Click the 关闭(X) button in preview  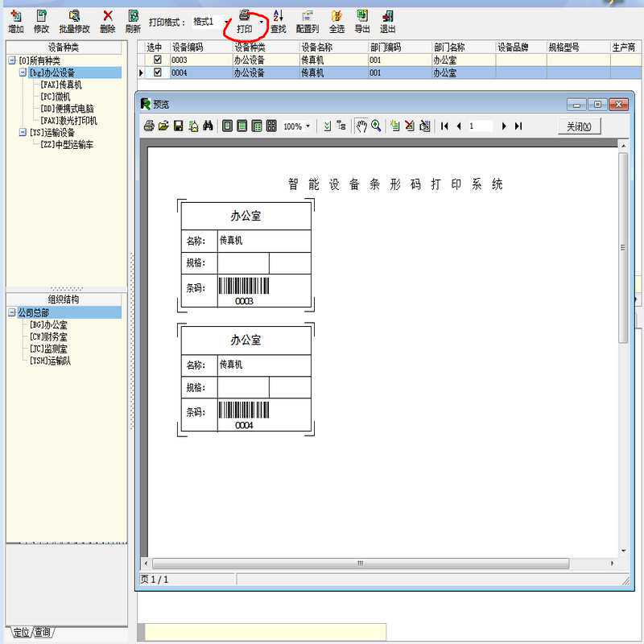point(579,126)
